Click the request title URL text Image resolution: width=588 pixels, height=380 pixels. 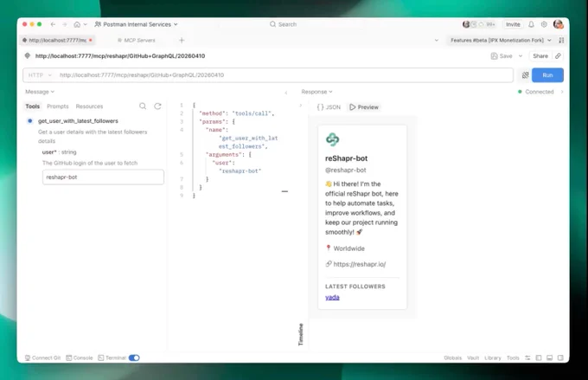point(120,56)
